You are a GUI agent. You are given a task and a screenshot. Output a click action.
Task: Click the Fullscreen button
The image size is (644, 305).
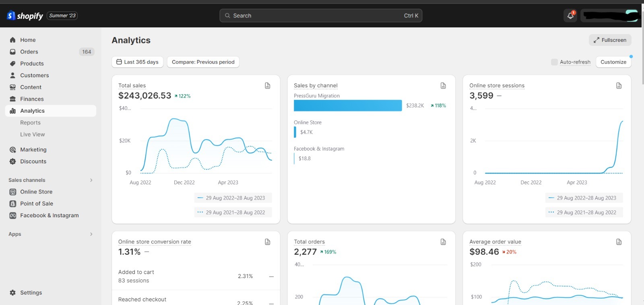[x=610, y=40]
